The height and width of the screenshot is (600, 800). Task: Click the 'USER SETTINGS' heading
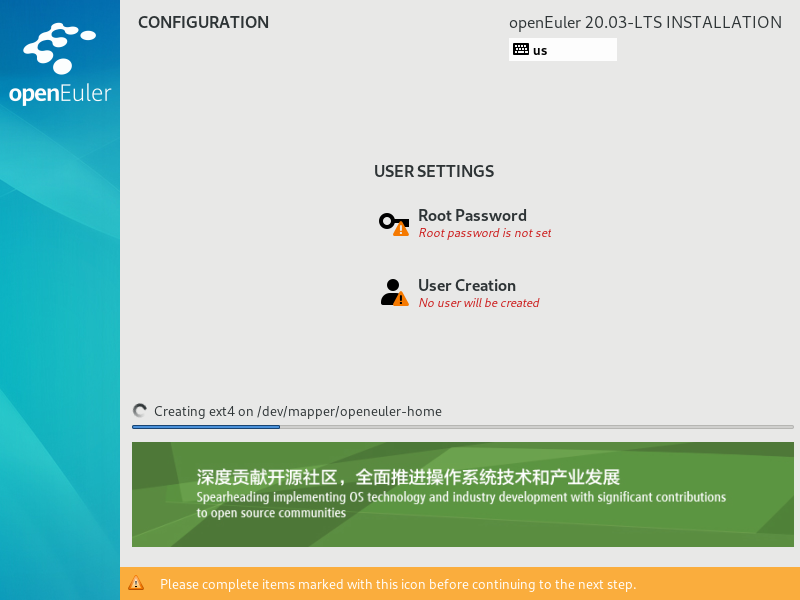pyautogui.click(x=434, y=171)
